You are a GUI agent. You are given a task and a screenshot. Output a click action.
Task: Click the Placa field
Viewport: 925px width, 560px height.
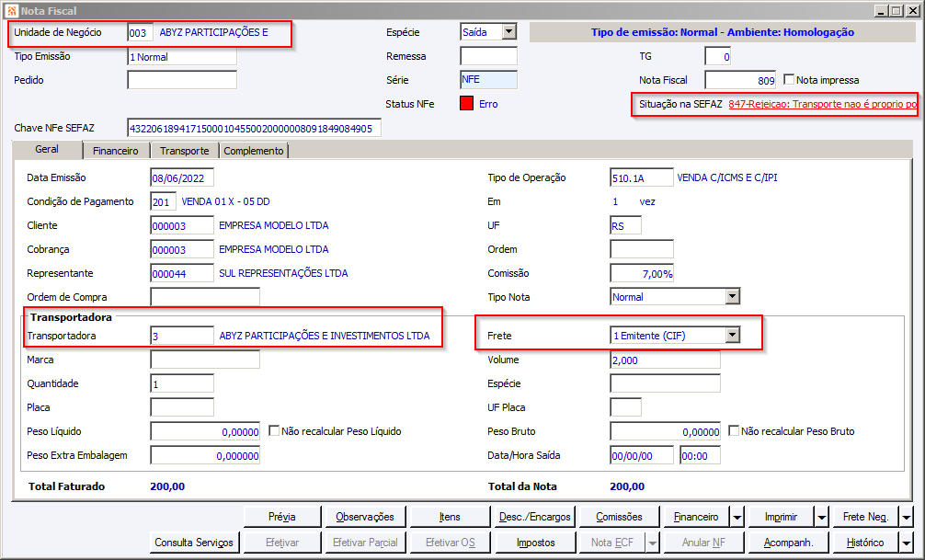click(182, 407)
